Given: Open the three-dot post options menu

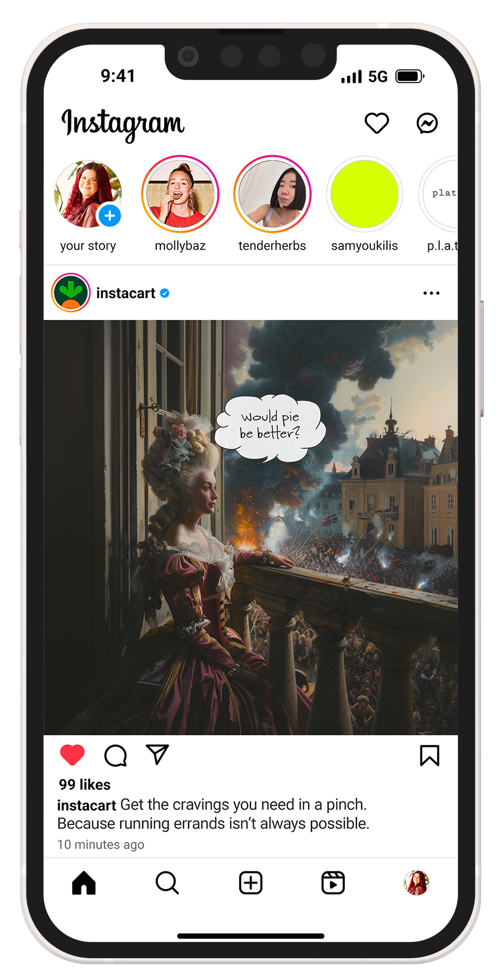Looking at the screenshot, I should pos(431,293).
